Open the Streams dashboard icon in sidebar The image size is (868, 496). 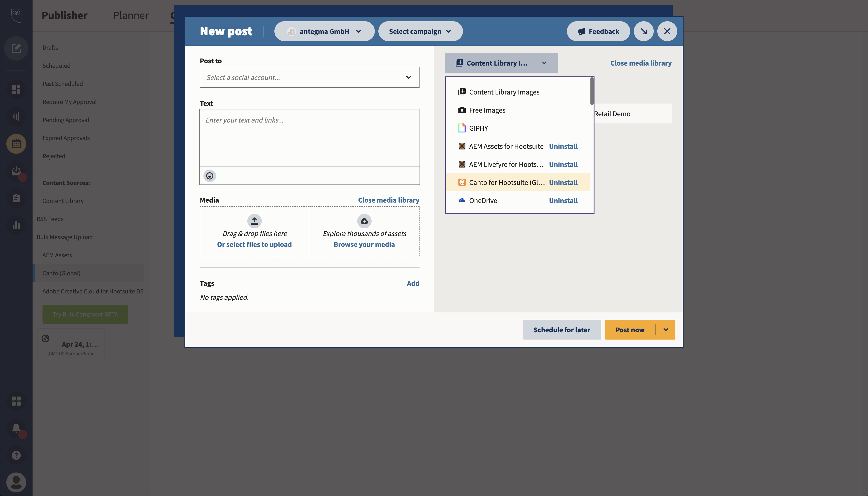click(16, 89)
